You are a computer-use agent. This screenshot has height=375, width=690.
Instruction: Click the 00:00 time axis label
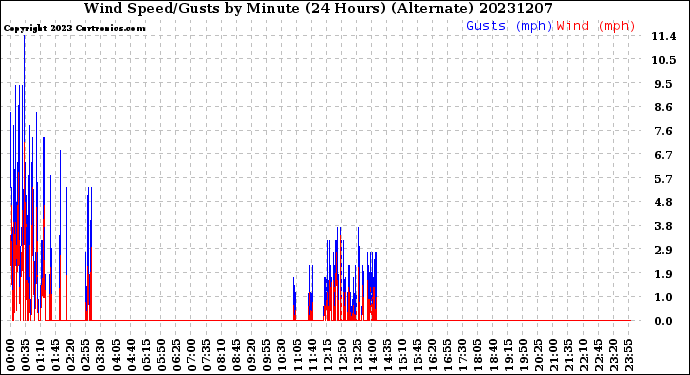click(11, 355)
